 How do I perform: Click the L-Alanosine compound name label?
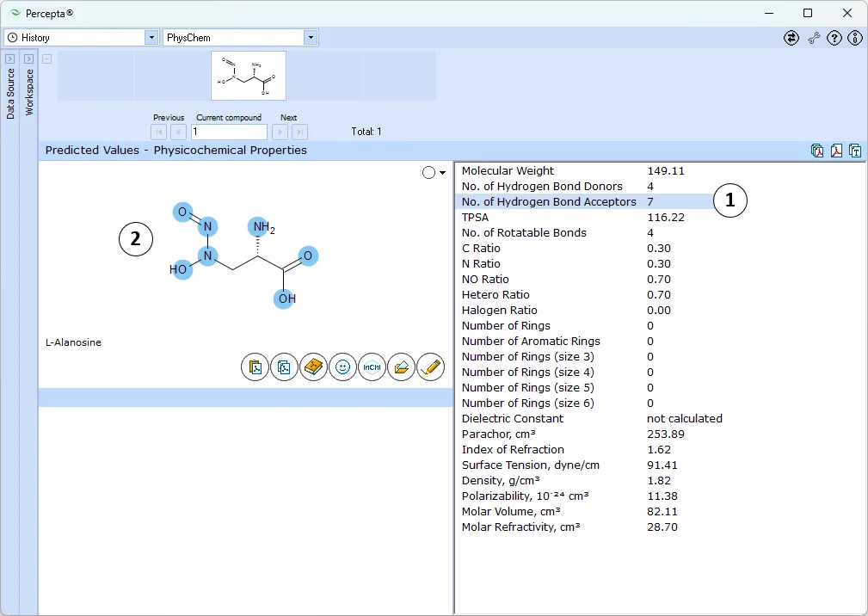pyautogui.click(x=74, y=342)
